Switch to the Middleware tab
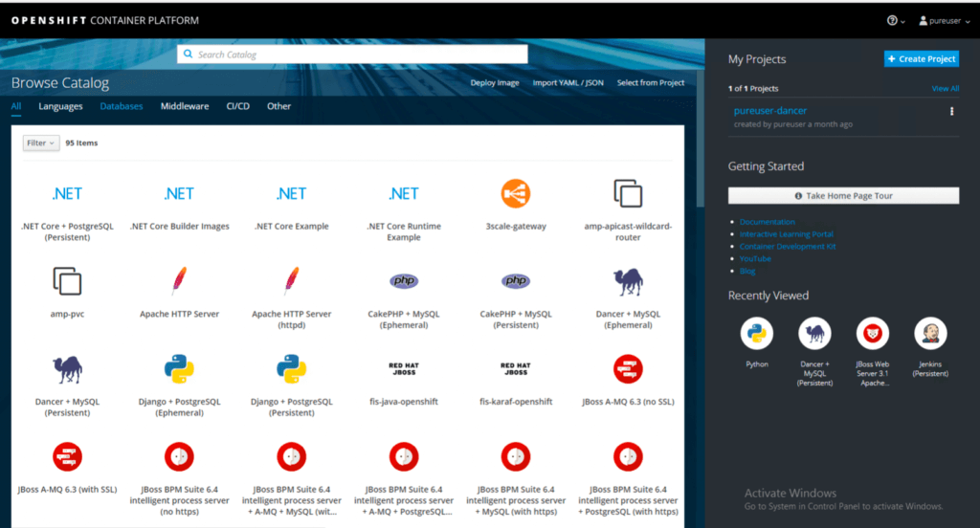Screen dimensions: 980x528 tap(185, 106)
